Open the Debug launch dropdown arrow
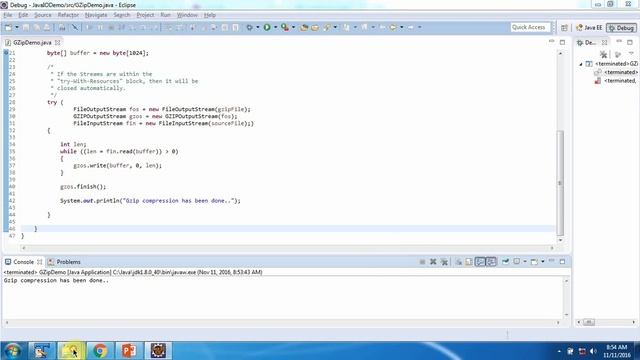The image size is (640, 360). click(x=258, y=27)
